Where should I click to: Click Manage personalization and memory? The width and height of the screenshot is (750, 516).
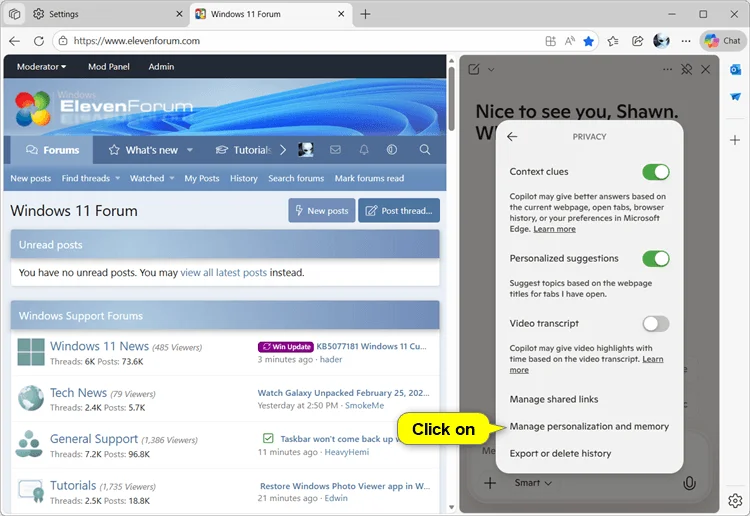click(x=589, y=427)
